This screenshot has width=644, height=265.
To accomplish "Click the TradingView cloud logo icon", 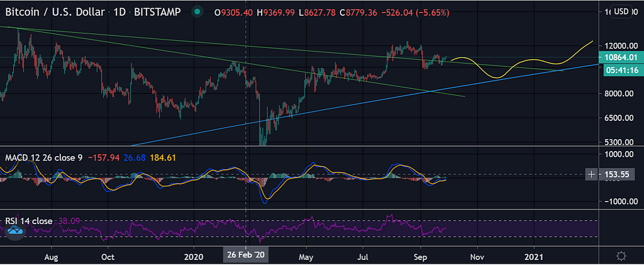I will tap(16, 231).
